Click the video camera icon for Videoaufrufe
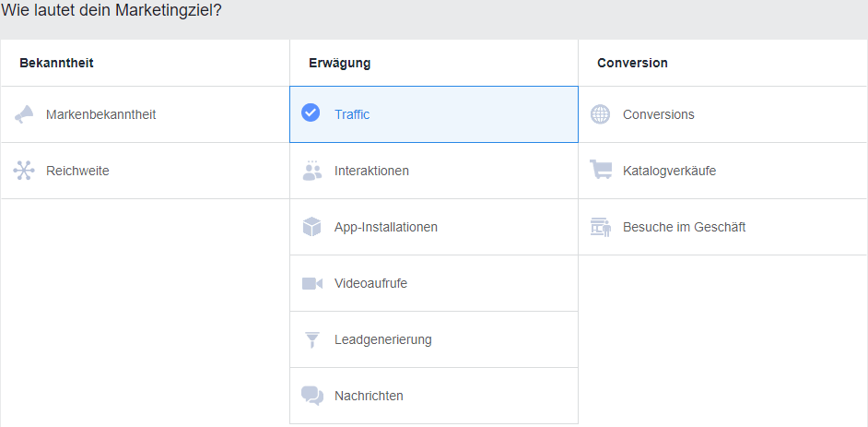Image resolution: width=868 pixels, height=427 pixels. pyautogui.click(x=312, y=283)
